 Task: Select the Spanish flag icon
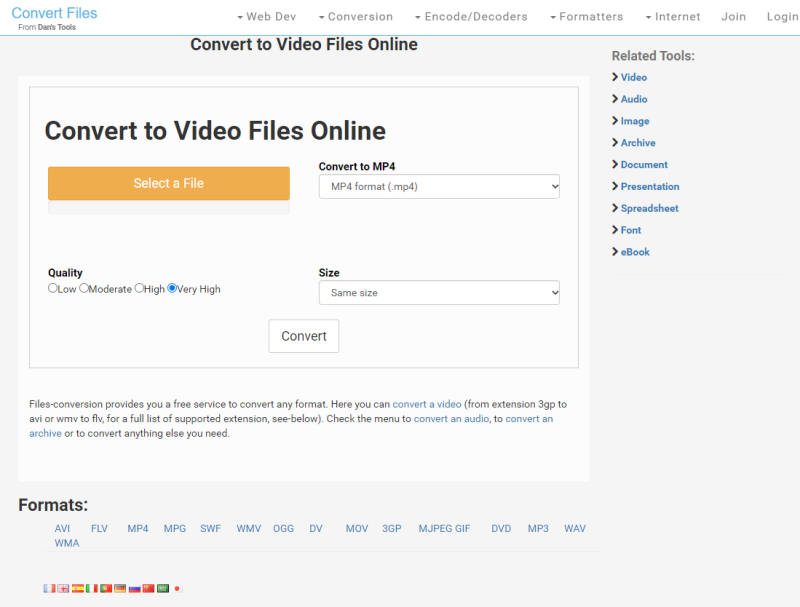[78, 588]
